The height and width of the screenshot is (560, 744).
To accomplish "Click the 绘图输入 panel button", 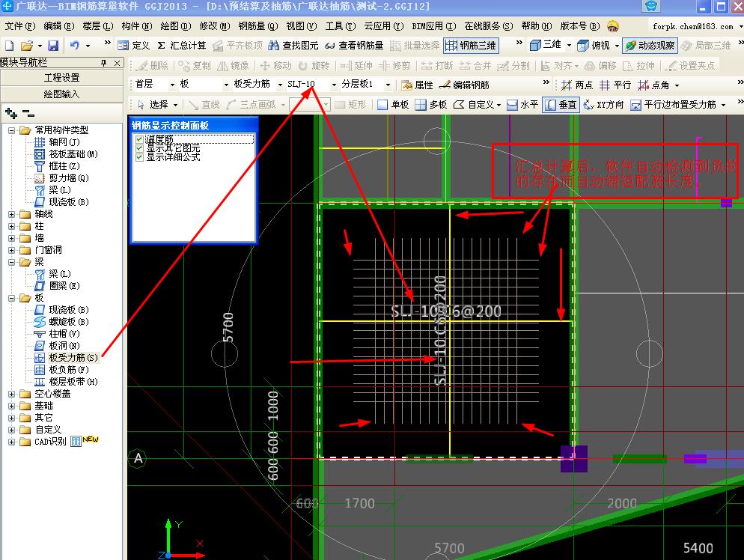I will [x=61, y=94].
